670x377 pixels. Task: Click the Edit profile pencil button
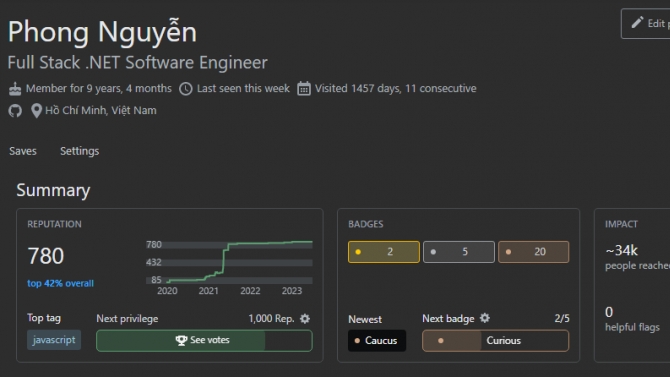pos(646,24)
